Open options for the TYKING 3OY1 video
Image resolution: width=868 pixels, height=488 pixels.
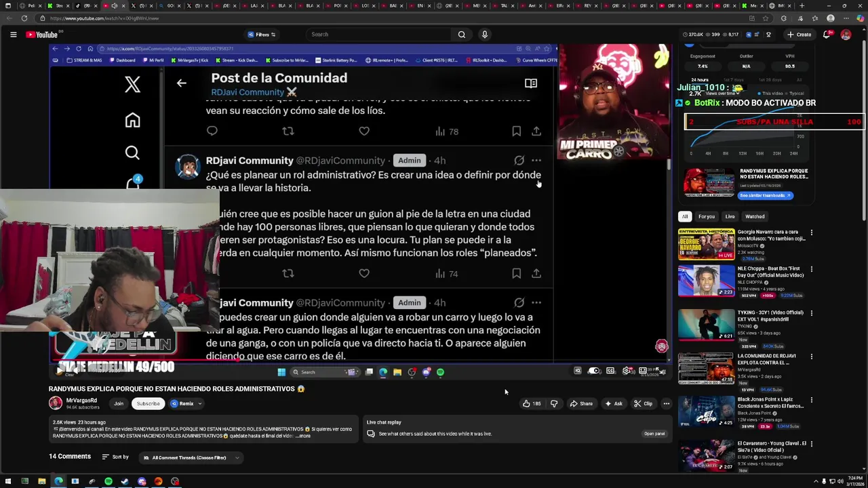coord(811,314)
